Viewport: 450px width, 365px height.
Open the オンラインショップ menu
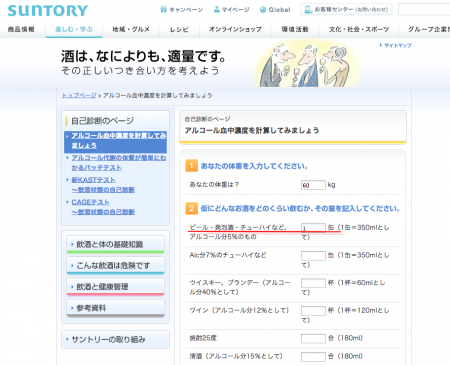point(235,29)
